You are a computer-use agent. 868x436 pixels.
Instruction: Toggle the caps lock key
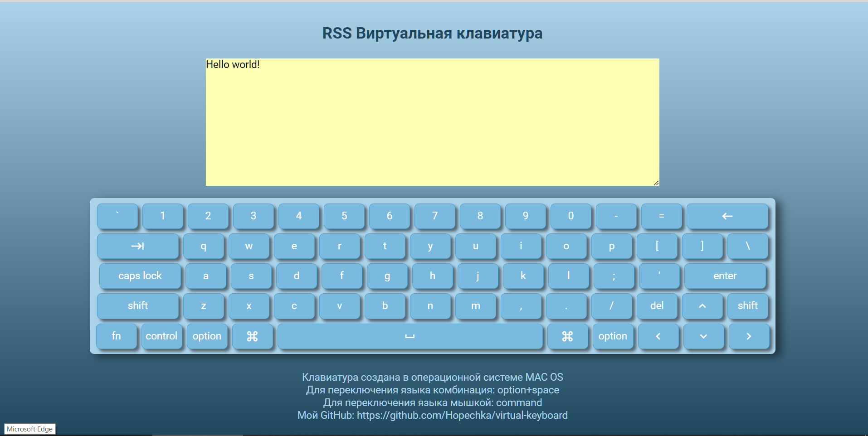coord(140,276)
